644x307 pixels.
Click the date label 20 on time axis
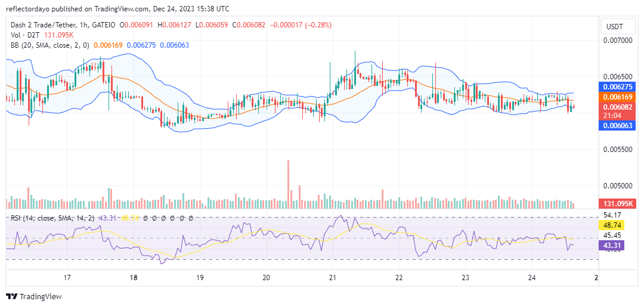pyautogui.click(x=266, y=277)
